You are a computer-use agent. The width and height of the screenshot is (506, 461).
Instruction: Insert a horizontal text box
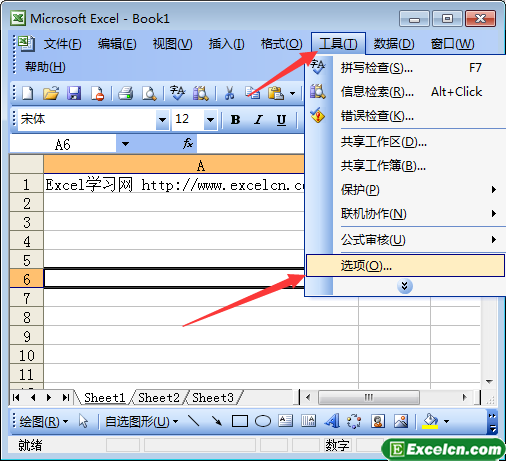(286, 421)
